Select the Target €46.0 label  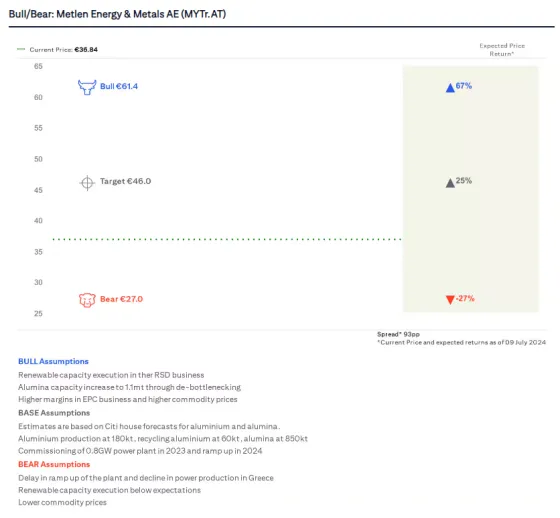pyautogui.click(x=125, y=181)
